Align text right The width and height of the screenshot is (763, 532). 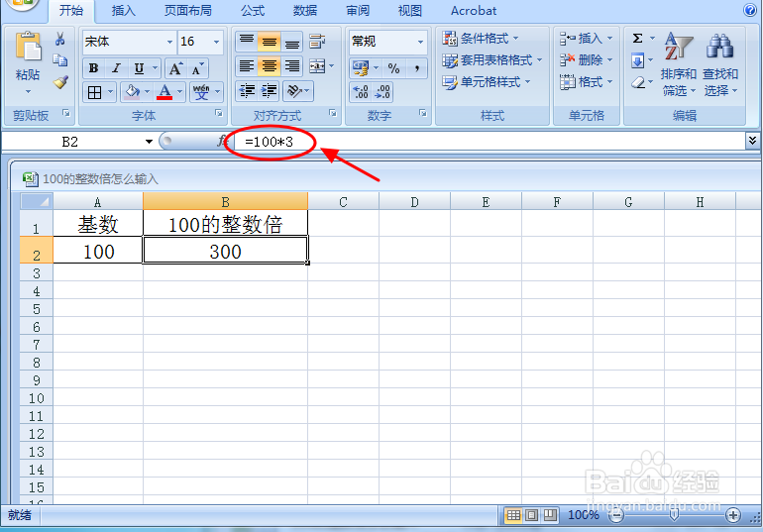pyautogui.click(x=292, y=66)
